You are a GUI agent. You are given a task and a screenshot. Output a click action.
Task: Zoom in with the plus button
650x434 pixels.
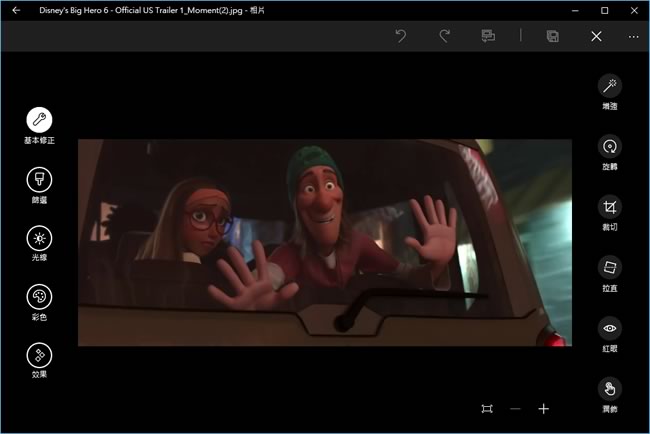[543, 409]
